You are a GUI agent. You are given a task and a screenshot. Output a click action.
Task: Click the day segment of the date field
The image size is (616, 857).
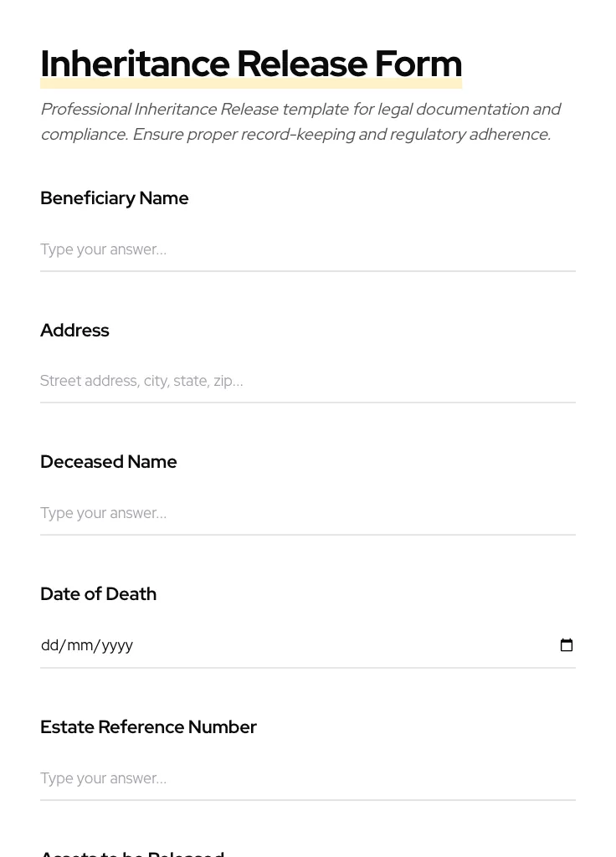coord(49,644)
